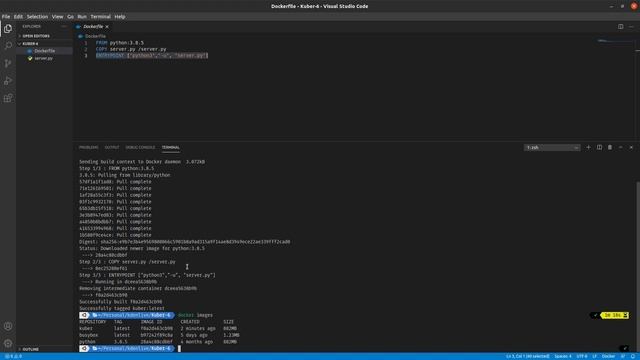Open editor More Actions ellipsis

[x=631, y=27]
